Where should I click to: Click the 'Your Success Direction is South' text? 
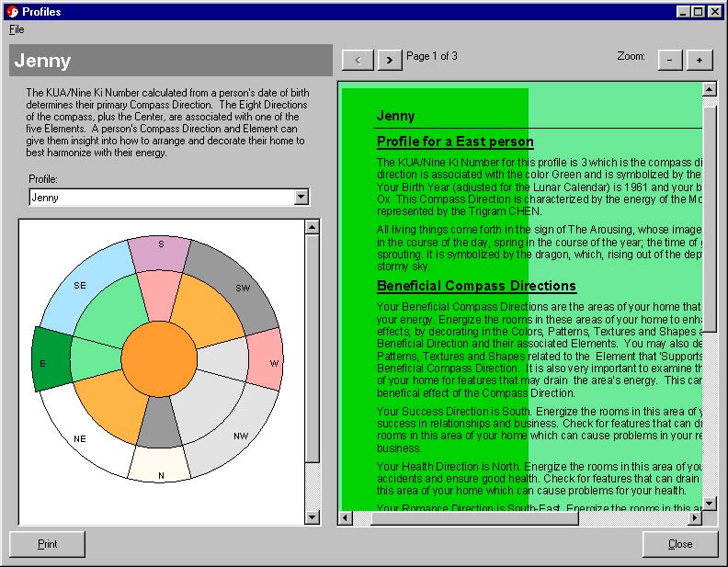click(453, 412)
